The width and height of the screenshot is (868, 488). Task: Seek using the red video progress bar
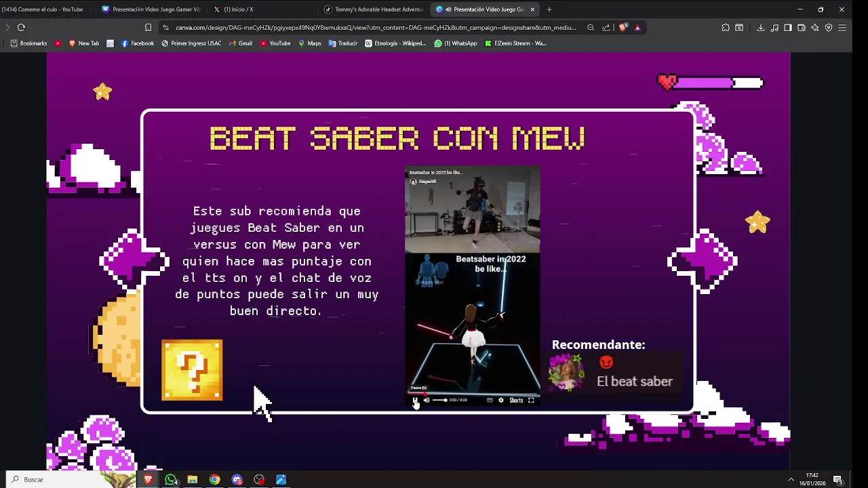tap(473, 392)
